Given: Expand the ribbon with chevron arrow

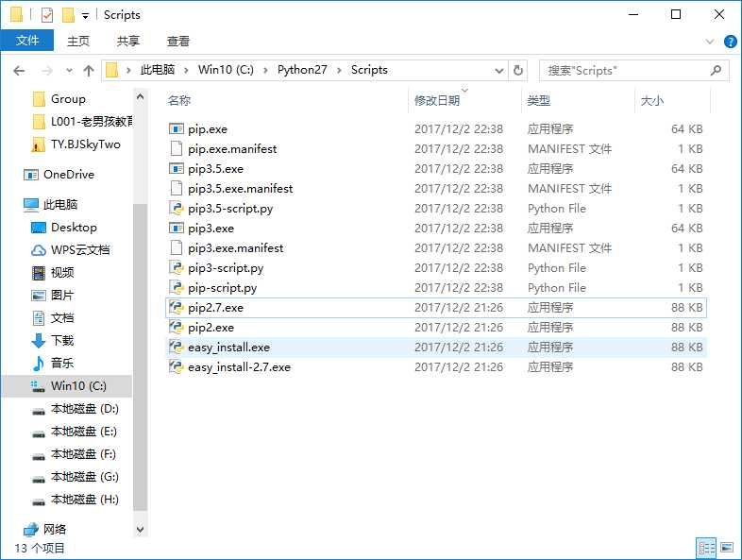Looking at the screenshot, I should click(x=710, y=42).
